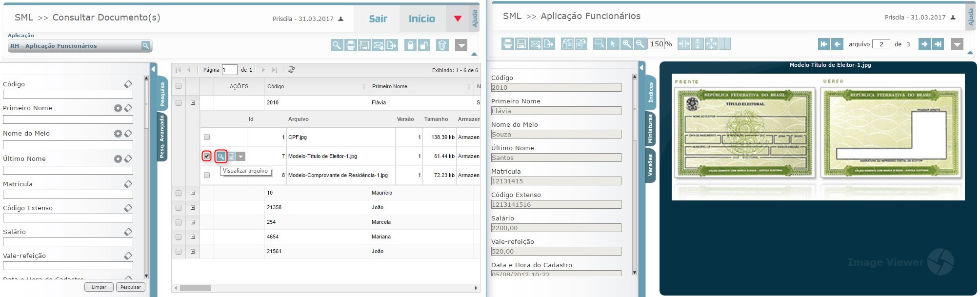
Task: Open the RH - Aplicação Funcionários application dropdown
Action: point(80,46)
